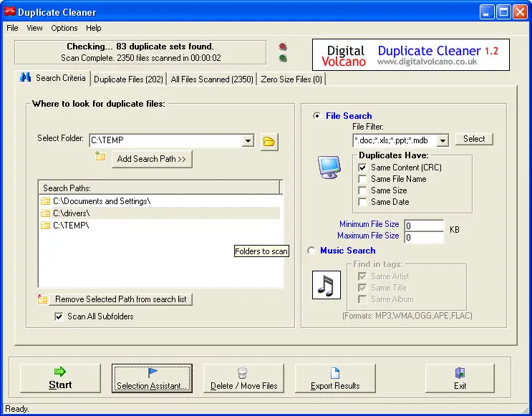Uncheck Scan All Subfolders
Image resolution: width=532 pixels, height=416 pixels.
59,316
